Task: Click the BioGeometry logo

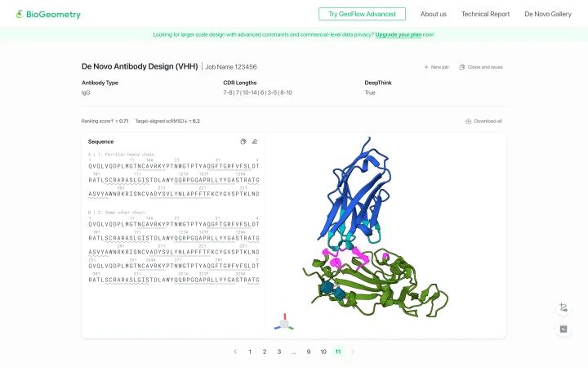Action: tap(48, 14)
